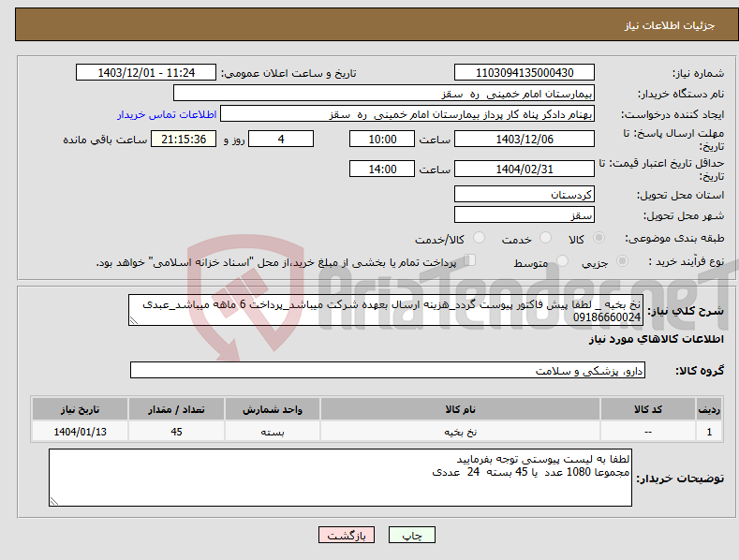Click the quantity cell showing 45
The height and width of the screenshot is (560, 739).
click(x=176, y=432)
